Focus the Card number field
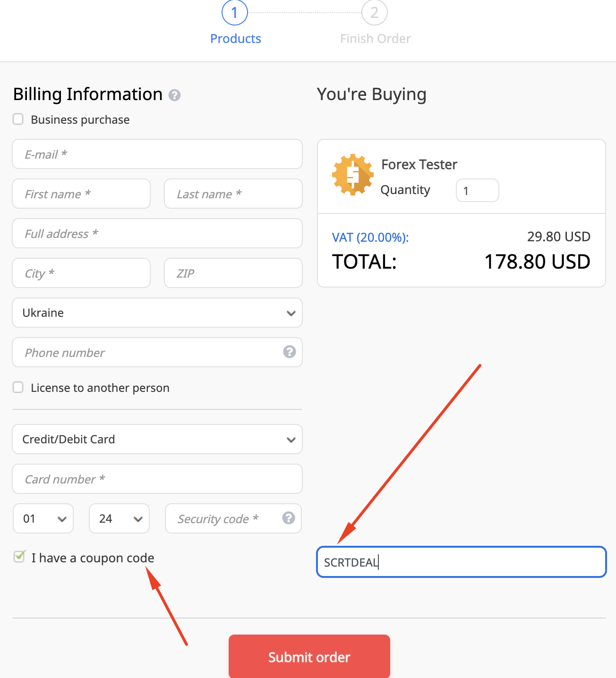The height and width of the screenshot is (678, 616). [157, 479]
